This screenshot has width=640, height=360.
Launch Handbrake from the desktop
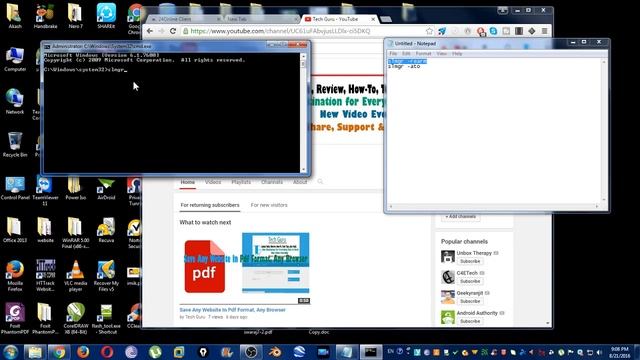(x=45, y=16)
